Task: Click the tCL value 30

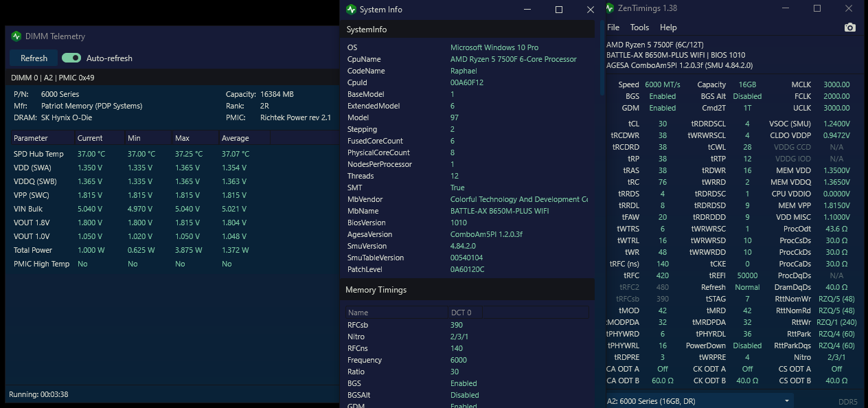Action: 663,124
